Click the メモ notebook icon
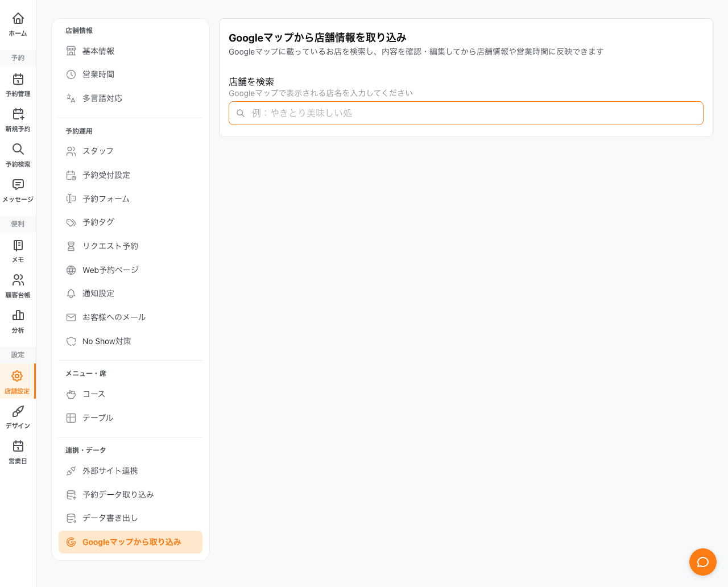 [18, 245]
